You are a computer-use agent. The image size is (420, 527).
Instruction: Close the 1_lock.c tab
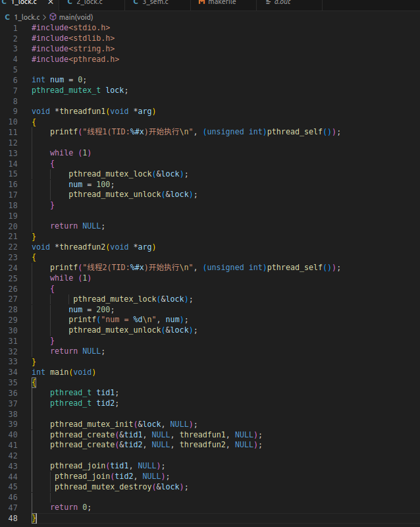pyautogui.click(x=51, y=3)
